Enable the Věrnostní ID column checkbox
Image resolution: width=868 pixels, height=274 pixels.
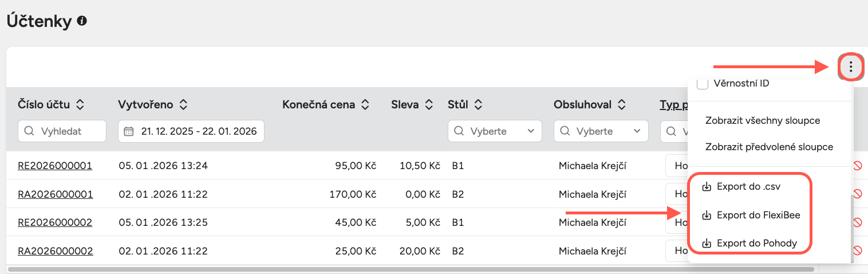point(703,84)
